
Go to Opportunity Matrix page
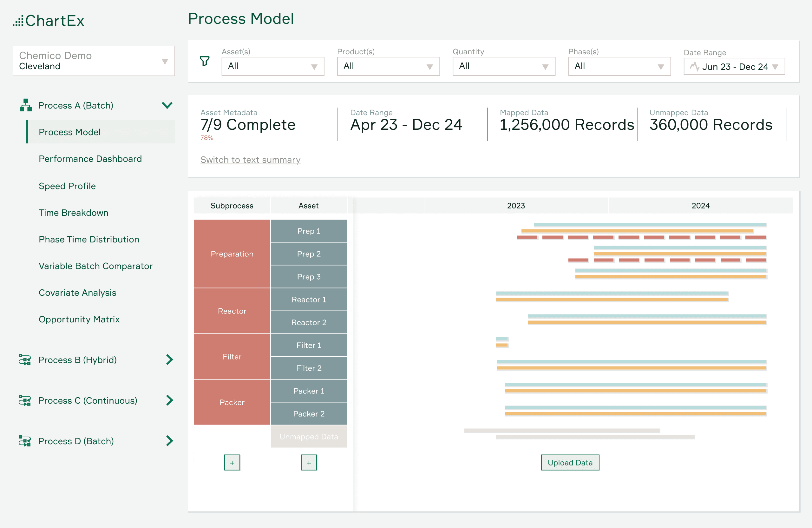pyautogui.click(x=79, y=319)
